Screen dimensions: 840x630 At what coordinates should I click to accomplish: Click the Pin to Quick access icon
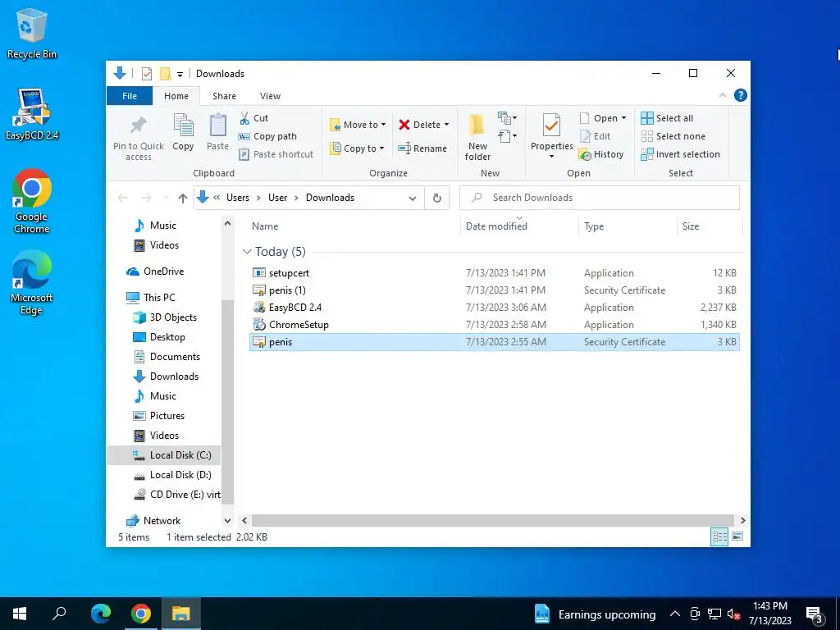point(138,126)
